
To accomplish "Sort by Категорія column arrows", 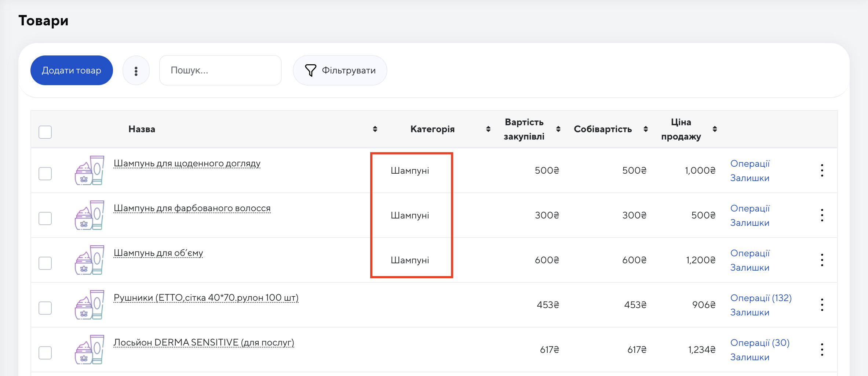I will [488, 129].
